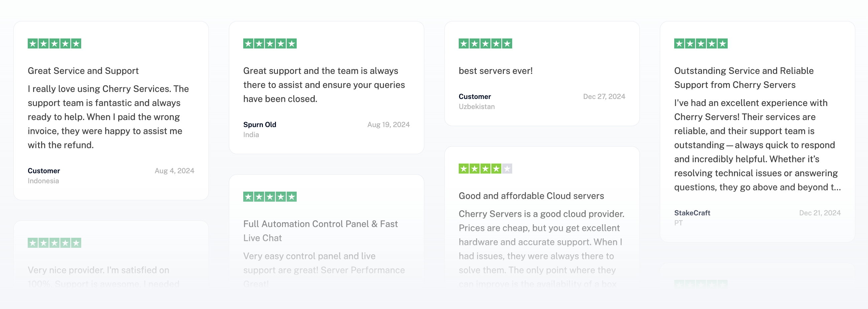Click the empty fifth star in the four-star rating

pos(507,168)
